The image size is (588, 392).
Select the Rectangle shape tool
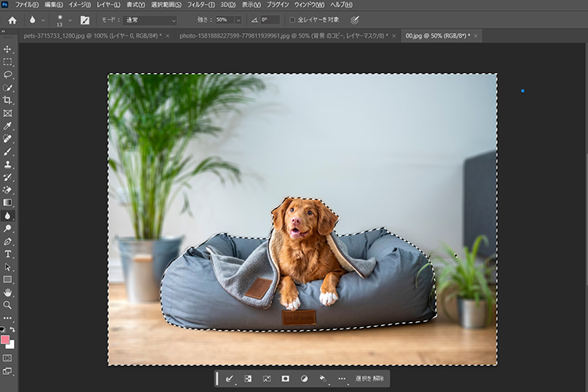8,279
